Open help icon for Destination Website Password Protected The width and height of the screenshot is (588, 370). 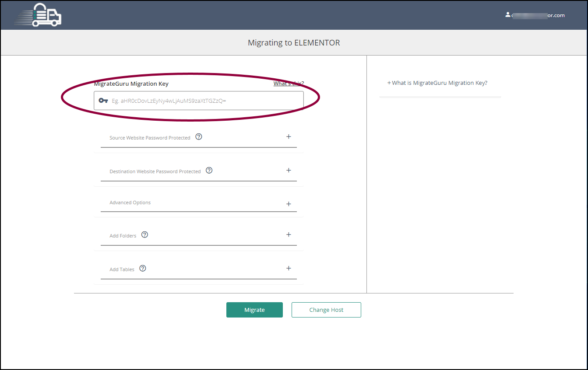coord(209,171)
